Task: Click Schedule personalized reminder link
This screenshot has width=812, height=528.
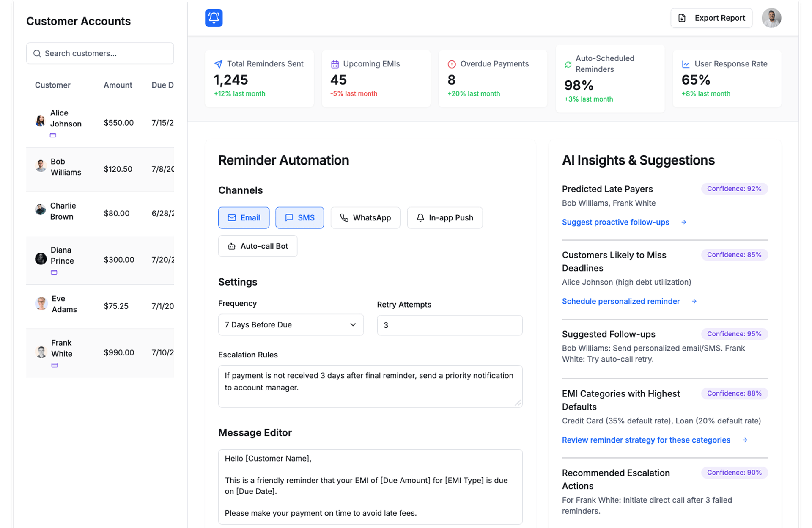Action: pos(620,301)
